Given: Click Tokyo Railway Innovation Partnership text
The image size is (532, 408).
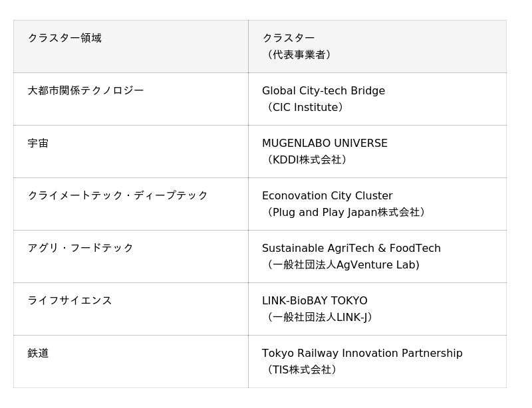Looking at the screenshot, I should 362,354.
